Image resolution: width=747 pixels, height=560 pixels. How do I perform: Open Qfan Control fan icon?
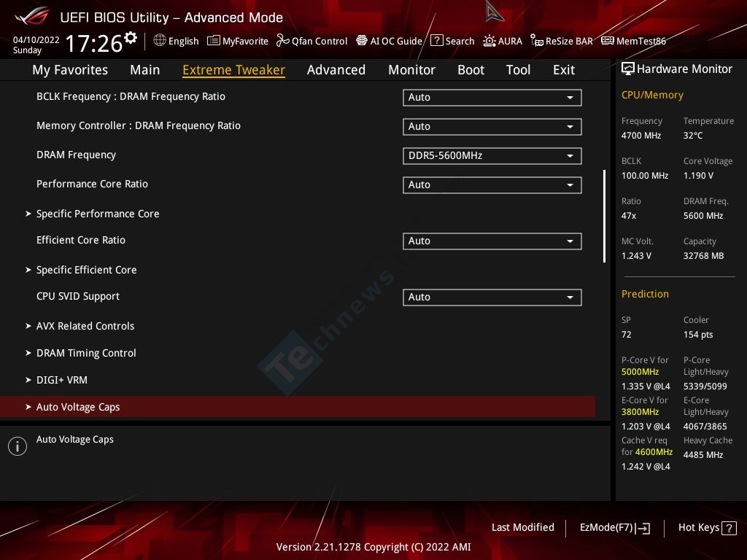282,41
